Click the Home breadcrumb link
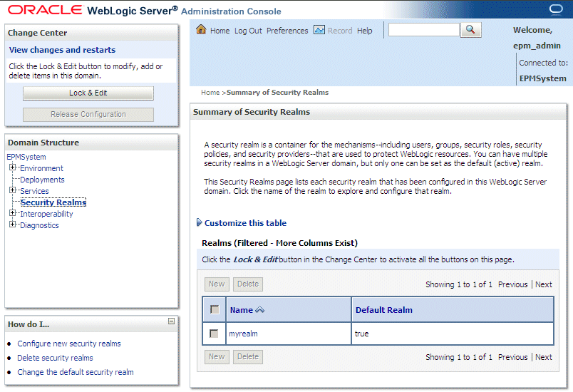Viewport: 573px width, 392px height. click(210, 93)
